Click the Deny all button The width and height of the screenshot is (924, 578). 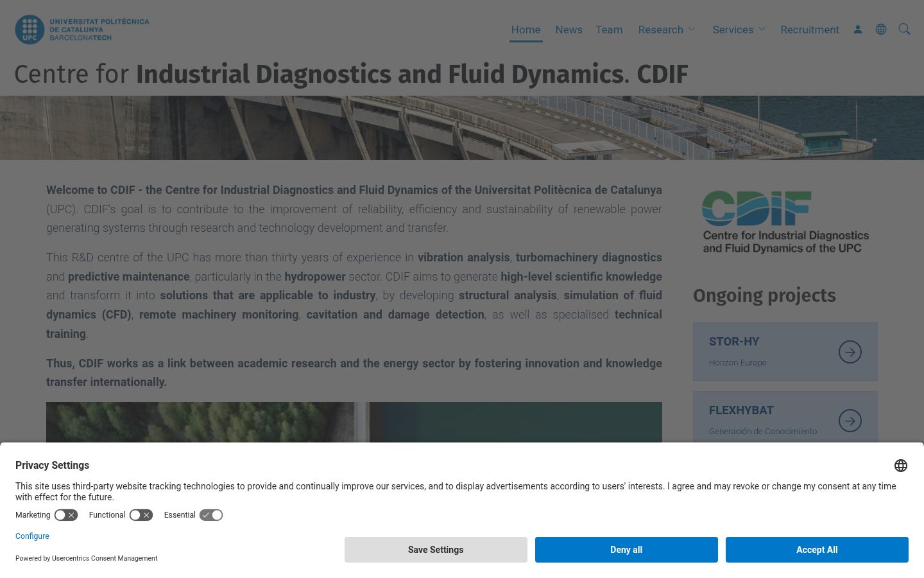(x=626, y=550)
